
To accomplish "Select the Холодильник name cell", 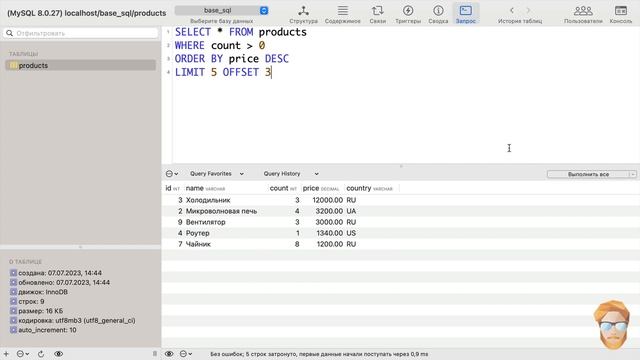I will (208, 200).
